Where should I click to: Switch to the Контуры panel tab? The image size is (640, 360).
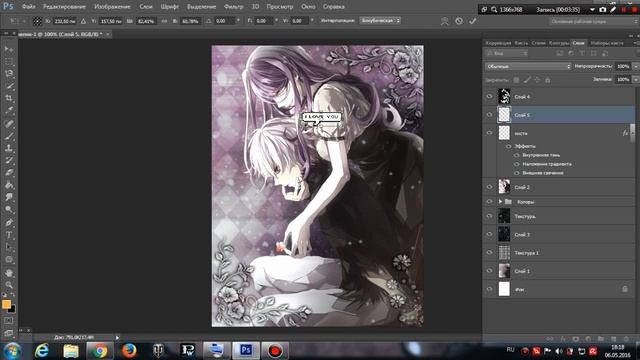click(559, 43)
